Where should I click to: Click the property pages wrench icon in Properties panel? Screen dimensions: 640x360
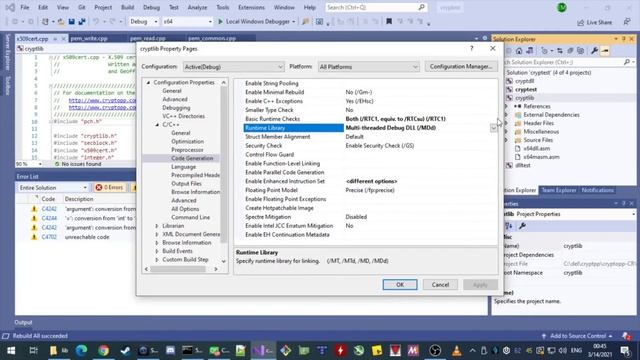(522, 226)
